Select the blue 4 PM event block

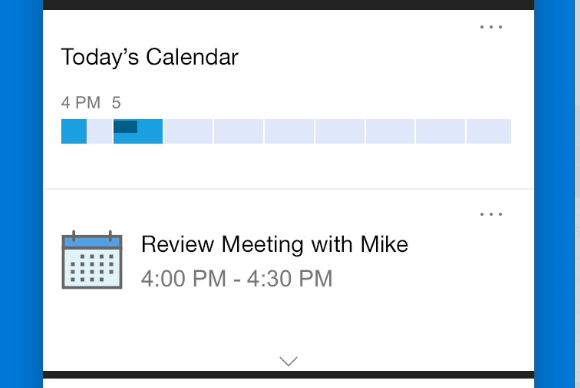click(x=74, y=131)
